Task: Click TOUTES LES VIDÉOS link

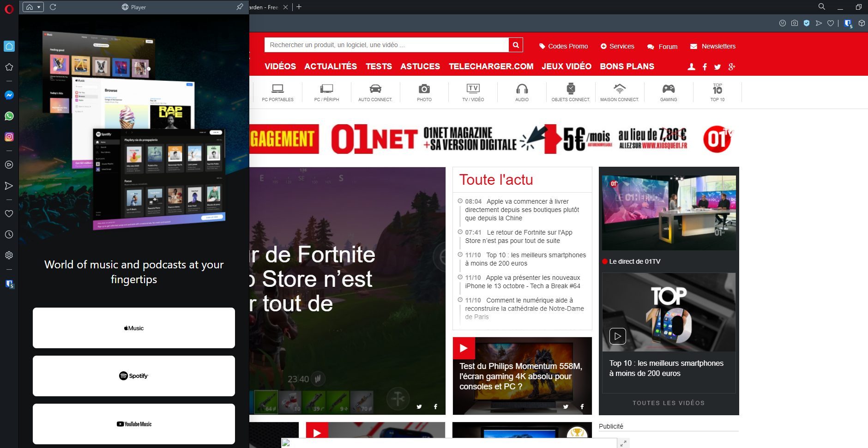Action: pyautogui.click(x=669, y=403)
